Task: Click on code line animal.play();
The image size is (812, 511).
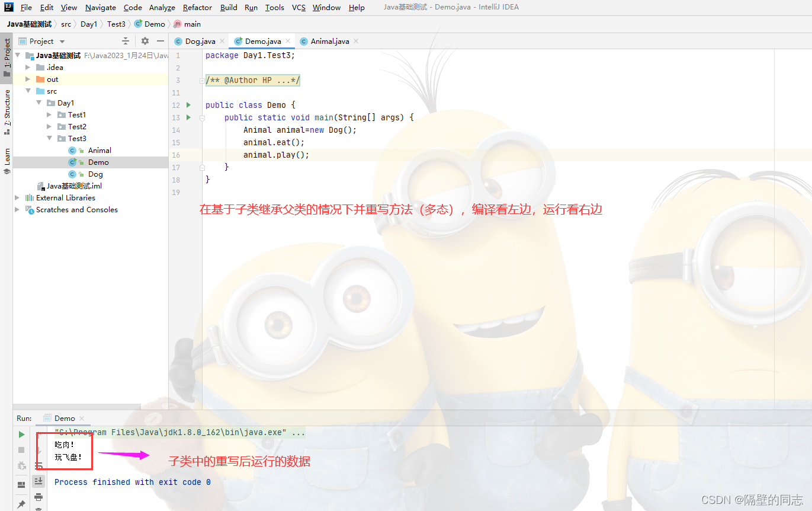Action: coord(277,155)
